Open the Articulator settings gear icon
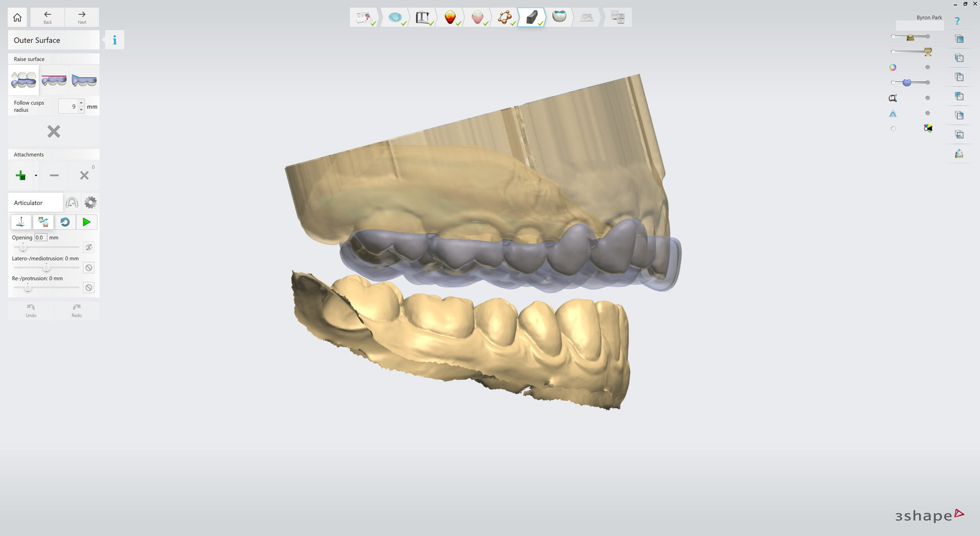This screenshot has height=536, width=980. [x=90, y=202]
